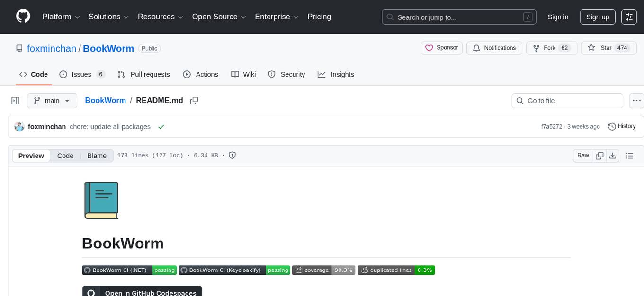Image resolution: width=644 pixels, height=296 pixels.
Task: Copy the README.md file path
Action: tap(194, 101)
